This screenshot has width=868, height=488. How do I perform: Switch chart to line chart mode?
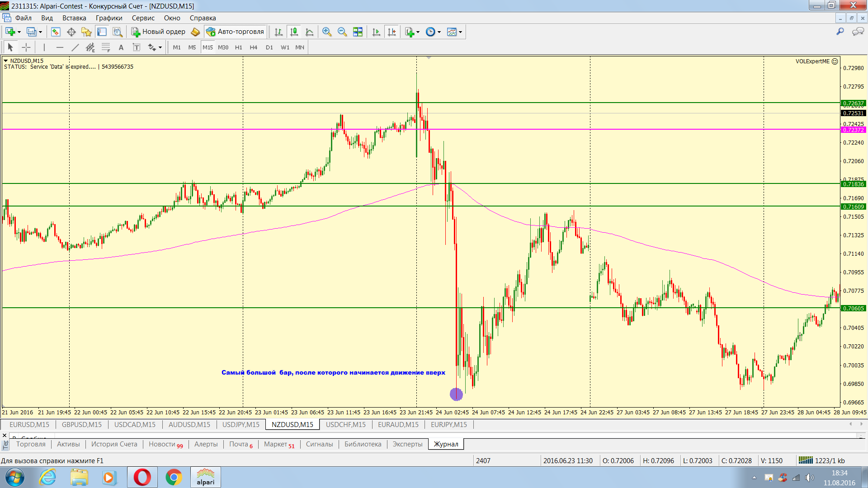[310, 32]
